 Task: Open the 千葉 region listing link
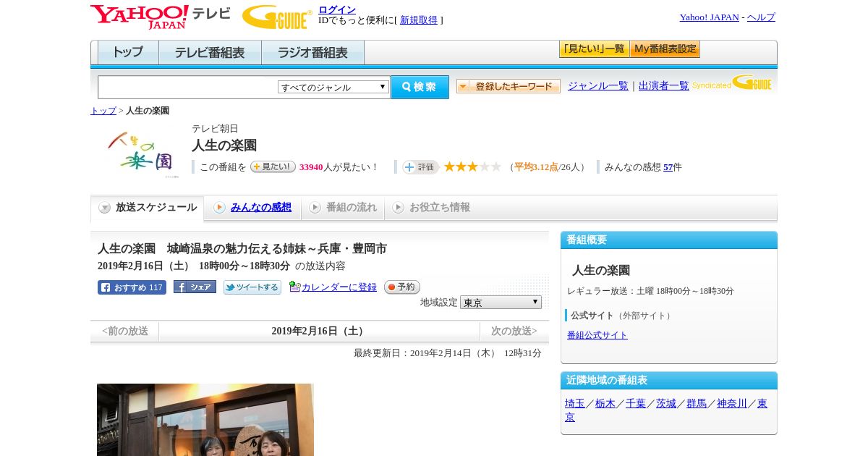(x=636, y=404)
